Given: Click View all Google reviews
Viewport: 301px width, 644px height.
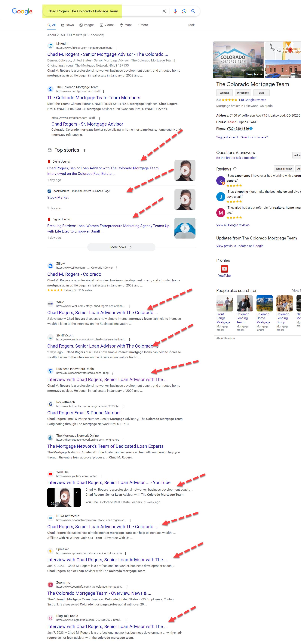Looking at the screenshot, I should pyautogui.click(x=233, y=225).
